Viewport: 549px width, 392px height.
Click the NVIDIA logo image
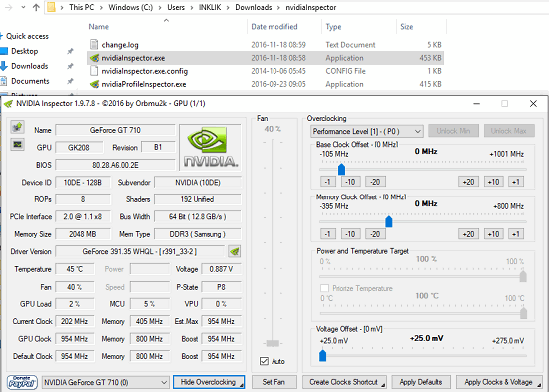click(210, 147)
